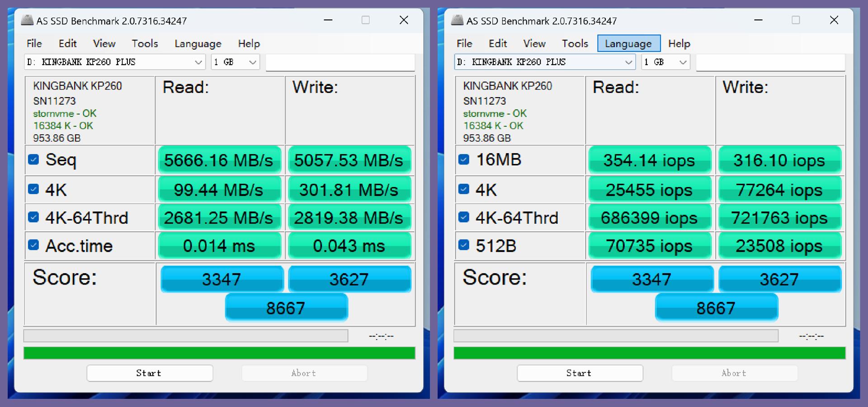Click the total score 8667 in the MB/s window
Viewport: 868px width, 407px height.
(286, 308)
